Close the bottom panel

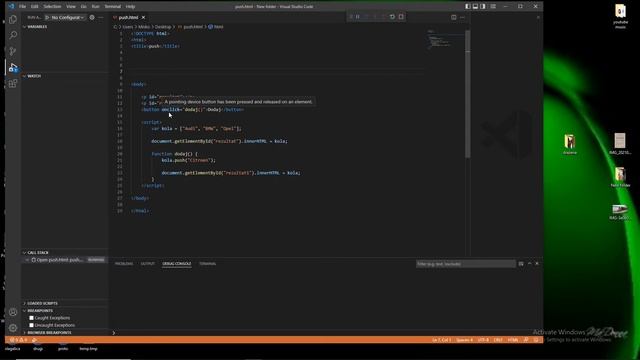click(x=537, y=264)
